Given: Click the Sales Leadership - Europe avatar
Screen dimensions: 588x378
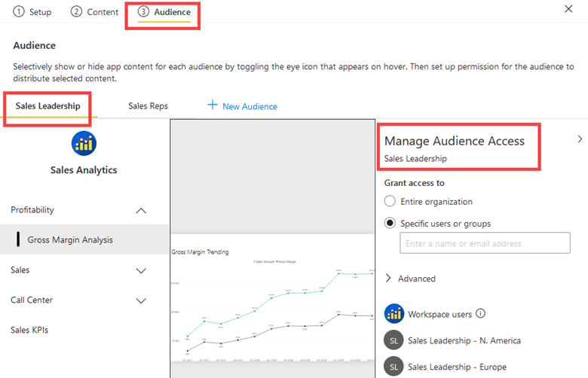Looking at the screenshot, I should coord(394,367).
